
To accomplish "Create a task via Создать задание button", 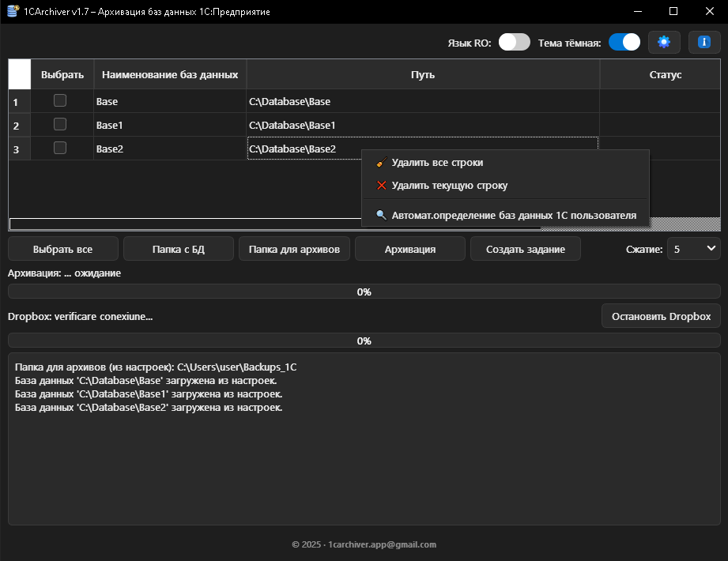I will (525, 248).
